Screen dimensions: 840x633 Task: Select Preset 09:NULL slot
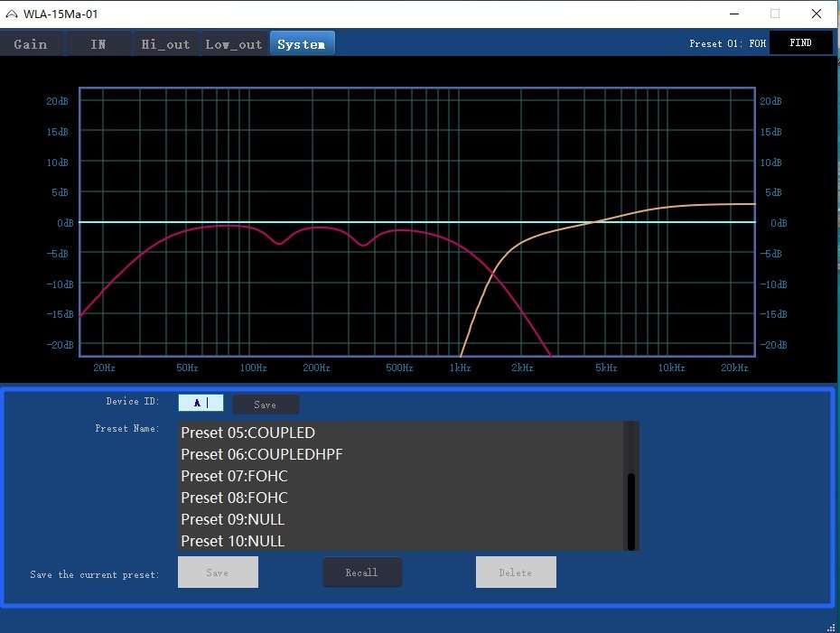232,519
